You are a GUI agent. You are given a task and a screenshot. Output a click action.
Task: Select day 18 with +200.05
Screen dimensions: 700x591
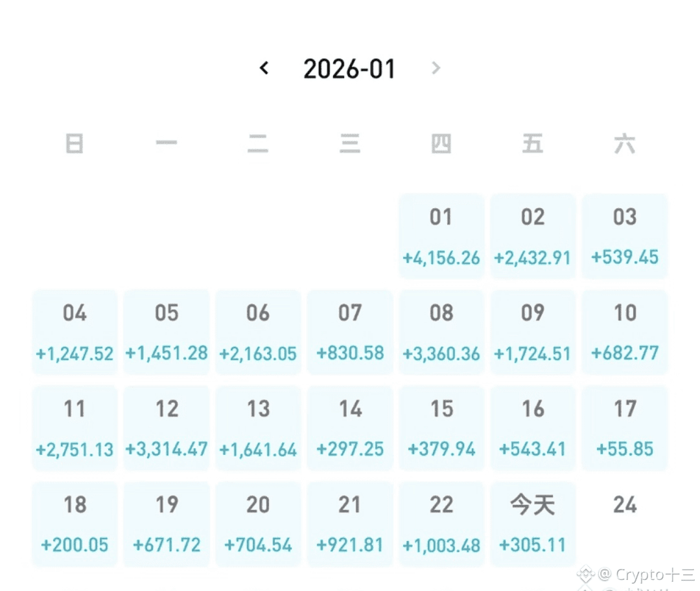click(75, 524)
